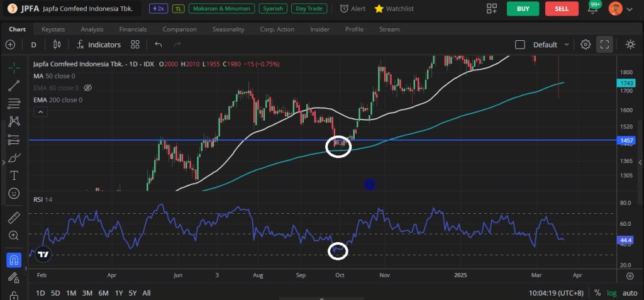The image size is (644, 300).
Task: Open the Insider tab
Action: coord(320,29)
